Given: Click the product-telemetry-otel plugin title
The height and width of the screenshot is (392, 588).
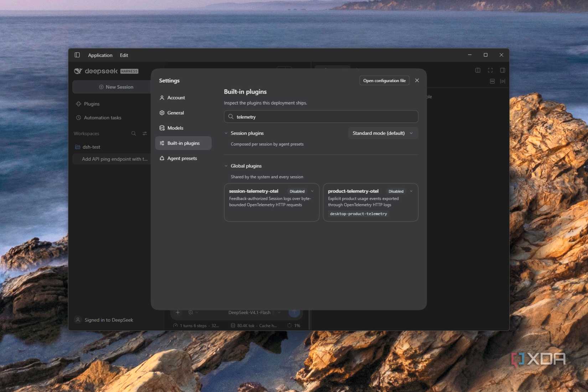Looking at the screenshot, I should point(353,191).
